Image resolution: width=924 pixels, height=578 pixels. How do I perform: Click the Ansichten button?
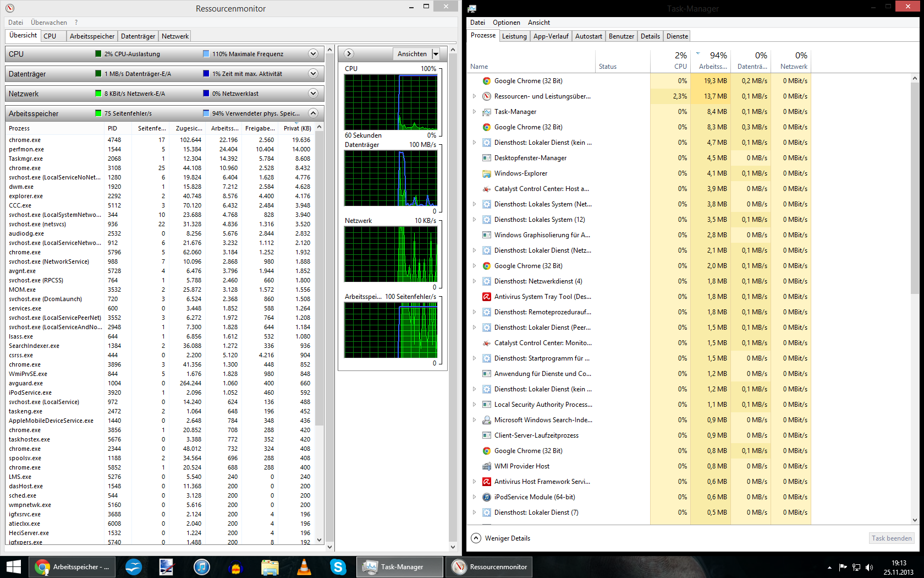pyautogui.click(x=412, y=54)
